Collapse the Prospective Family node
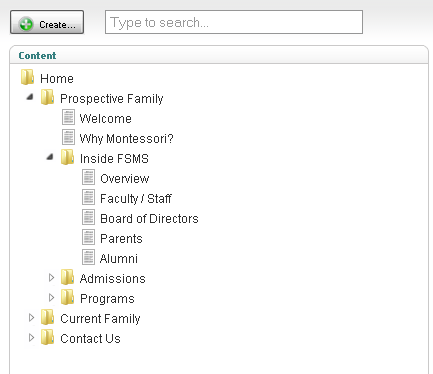 (30, 97)
